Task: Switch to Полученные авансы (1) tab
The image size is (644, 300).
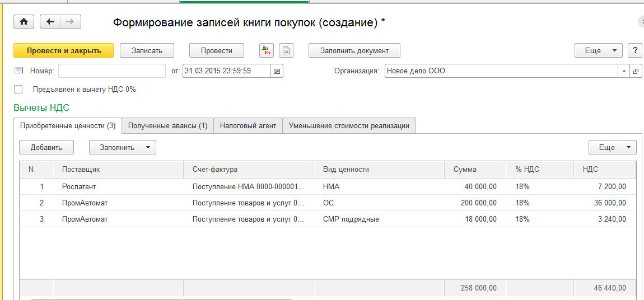Action: pos(167,126)
